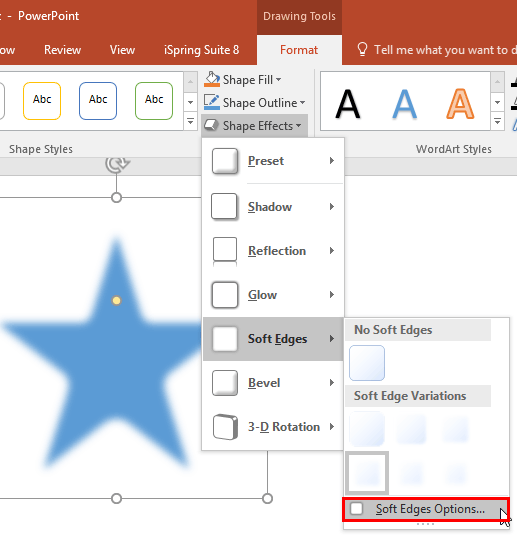Viewport: 517px width, 535px height.
Task: Open the Bevel submenu
Action: pos(272,383)
